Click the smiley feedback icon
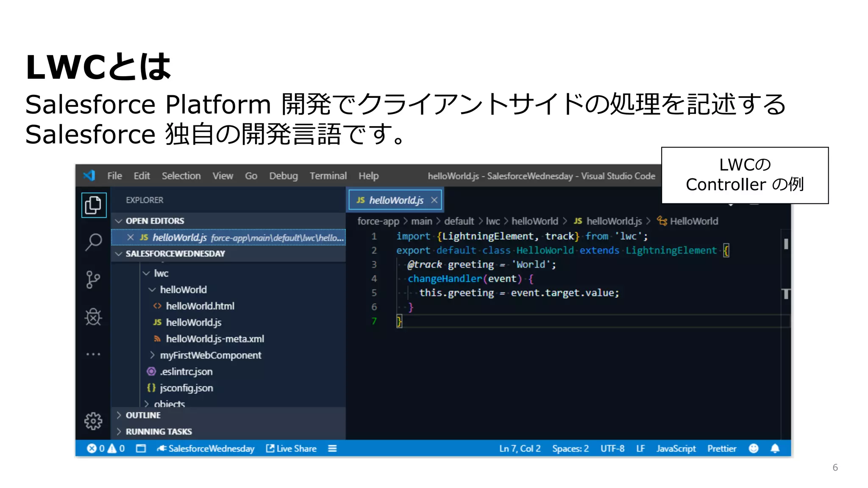This screenshot has width=868, height=488. coord(753,448)
